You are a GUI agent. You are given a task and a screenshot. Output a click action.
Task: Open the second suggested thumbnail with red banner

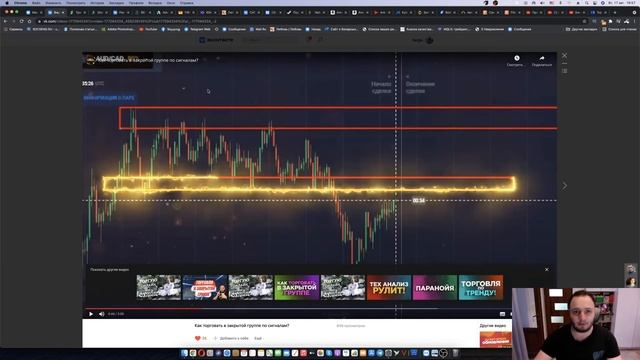tap(204, 287)
